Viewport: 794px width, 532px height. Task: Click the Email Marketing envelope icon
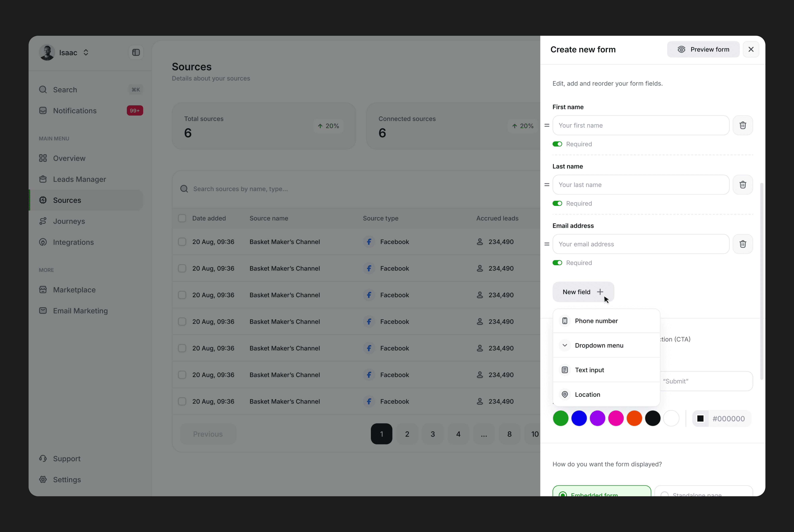tap(43, 311)
